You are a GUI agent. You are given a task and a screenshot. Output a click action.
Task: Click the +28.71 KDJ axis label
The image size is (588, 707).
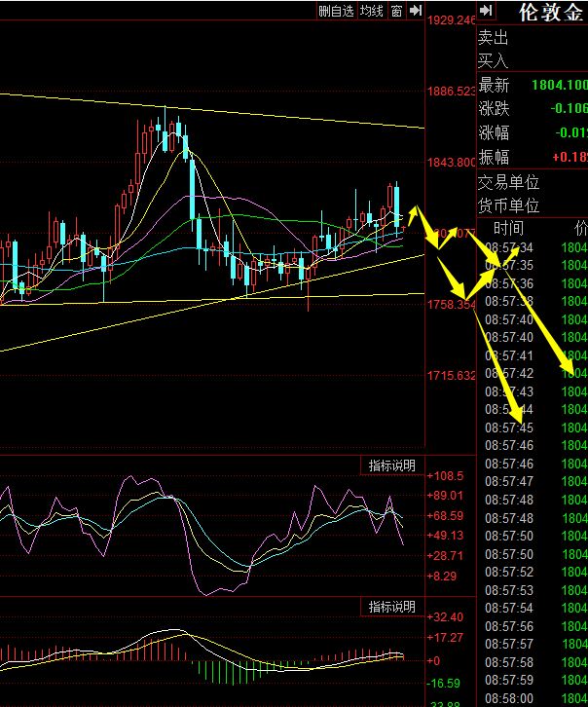pos(445,556)
